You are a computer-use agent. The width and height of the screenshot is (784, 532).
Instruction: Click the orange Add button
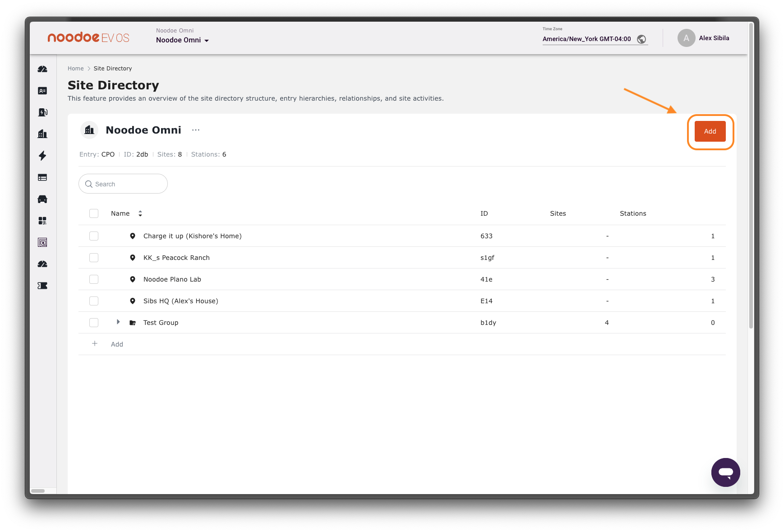click(710, 131)
